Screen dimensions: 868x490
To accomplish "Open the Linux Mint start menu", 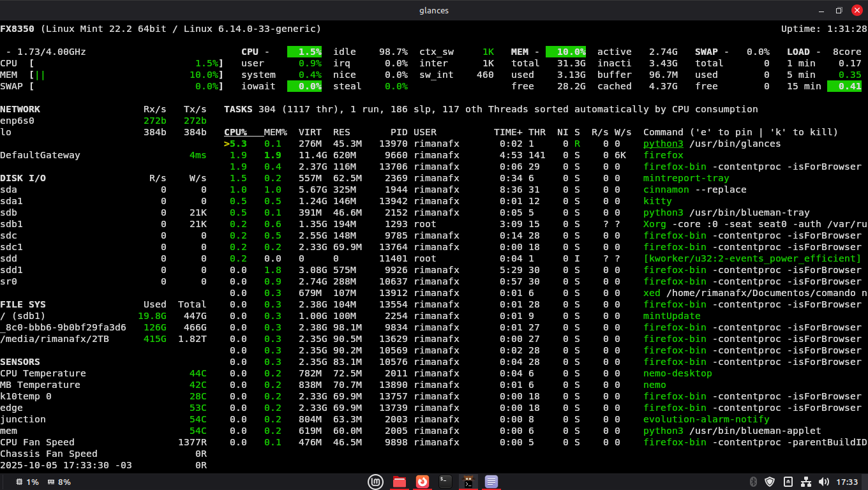I will click(377, 482).
